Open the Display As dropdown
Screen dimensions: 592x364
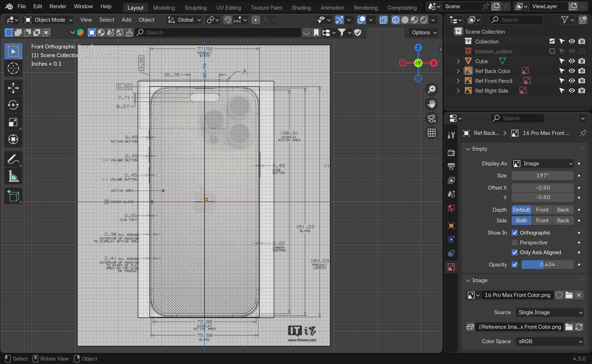[x=543, y=164]
